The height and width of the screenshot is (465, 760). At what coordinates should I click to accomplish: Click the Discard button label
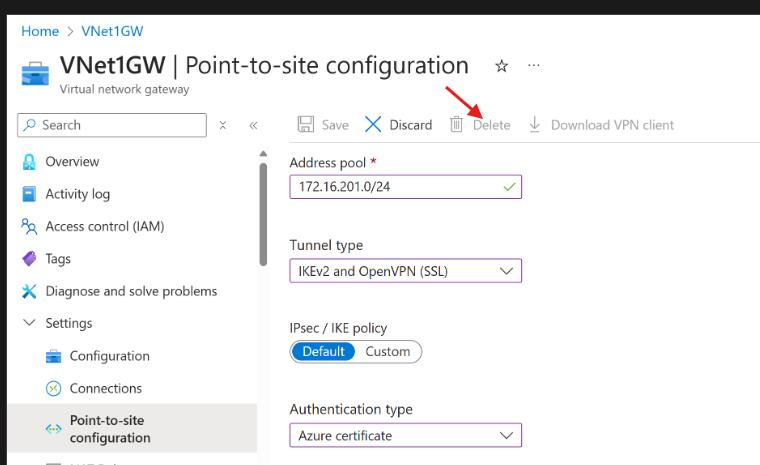[411, 125]
